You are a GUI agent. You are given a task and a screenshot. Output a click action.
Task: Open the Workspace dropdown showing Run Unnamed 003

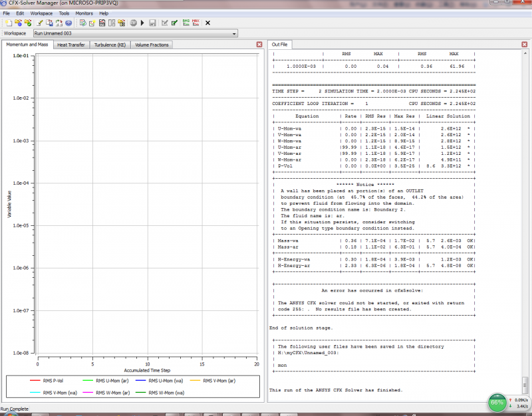[x=135, y=33]
